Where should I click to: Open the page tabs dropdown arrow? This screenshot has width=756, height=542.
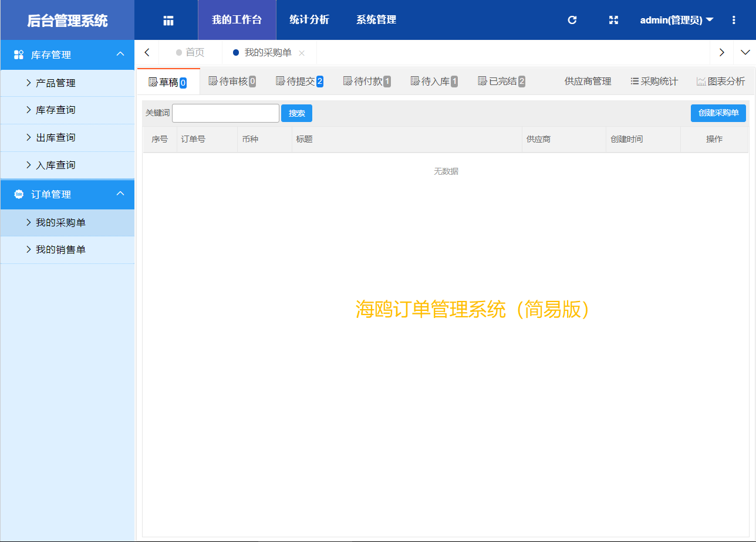tap(745, 52)
